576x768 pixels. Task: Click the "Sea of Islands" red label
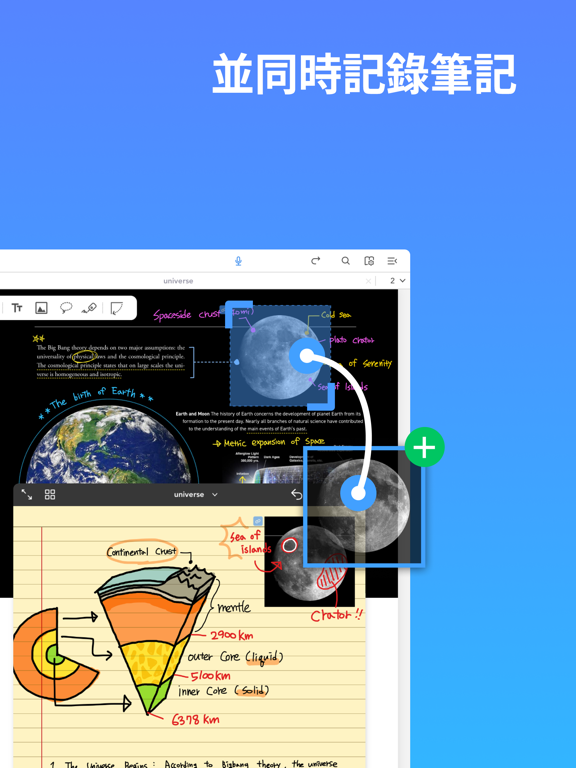pyautogui.click(x=251, y=543)
